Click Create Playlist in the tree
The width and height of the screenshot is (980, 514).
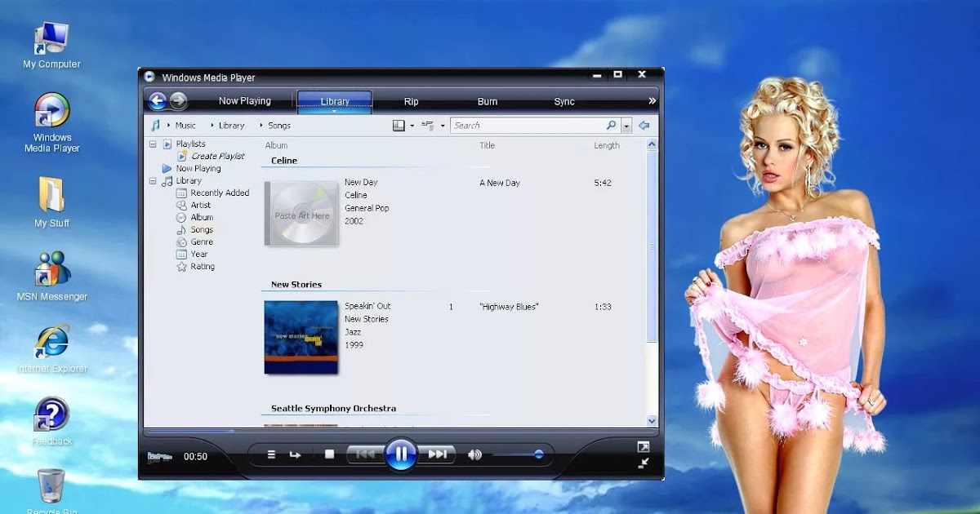pyautogui.click(x=217, y=156)
